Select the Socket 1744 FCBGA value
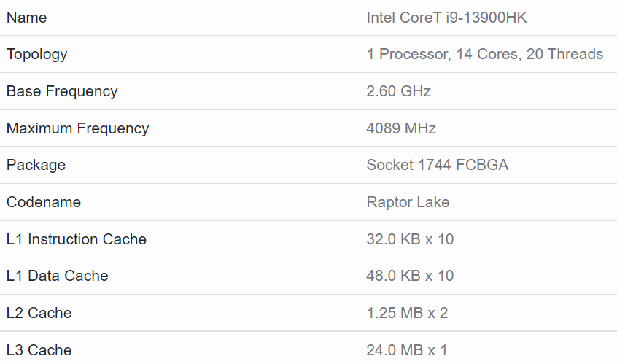This screenshot has width=617, height=364. tap(438, 165)
